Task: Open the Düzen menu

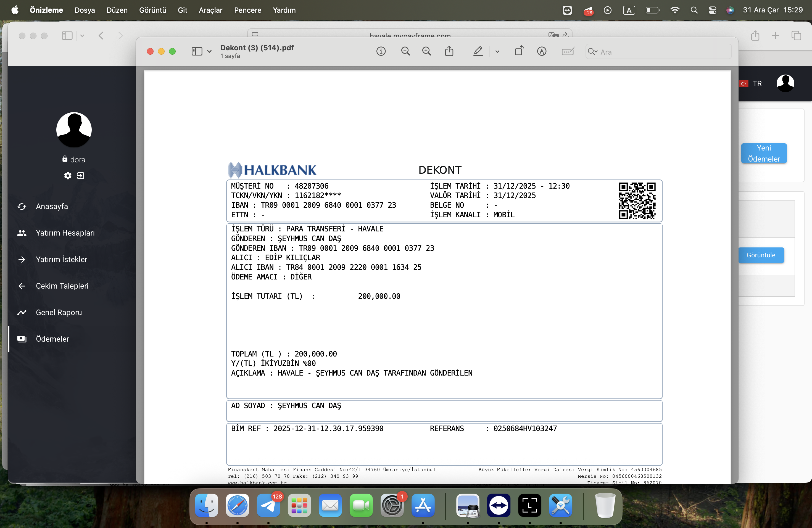Action: tap(117, 10)
